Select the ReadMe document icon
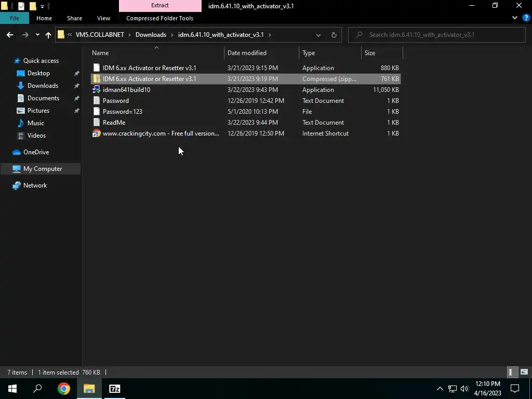The width and height of the screenshot is (532, 399). coord(96,122)
